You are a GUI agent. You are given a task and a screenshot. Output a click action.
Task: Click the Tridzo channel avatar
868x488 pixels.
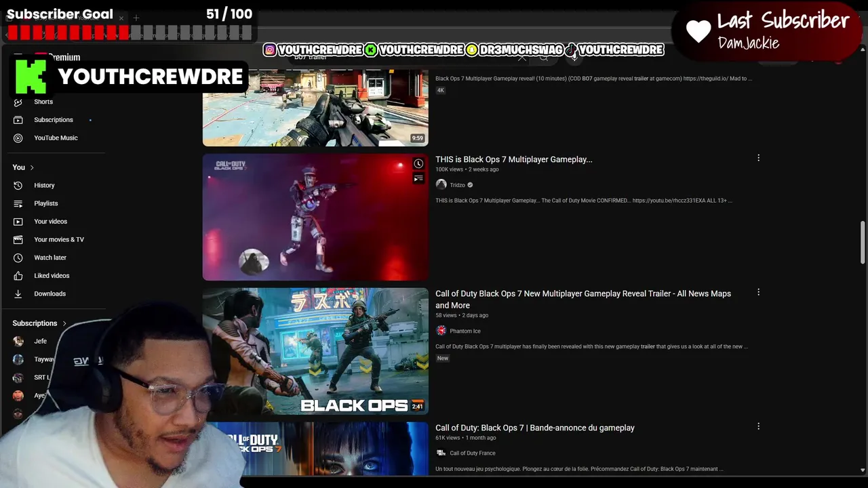coord(441,185)
